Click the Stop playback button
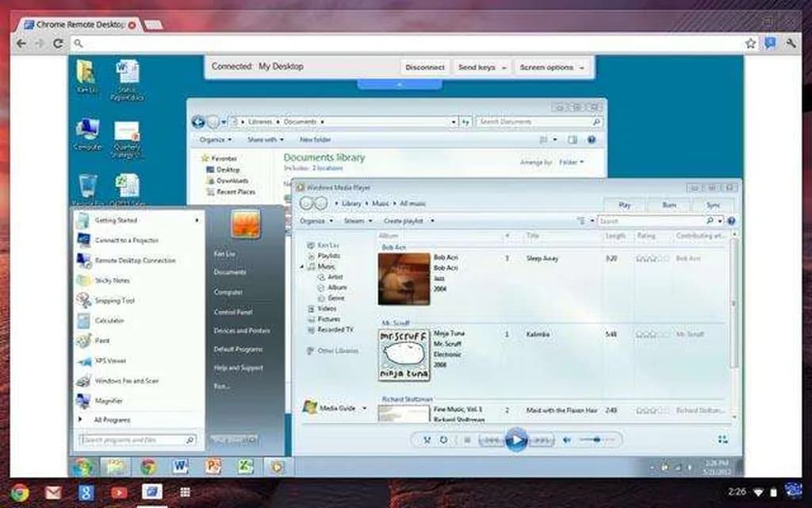The width and height of the screenshot is (812, 508). coord(467,440)
